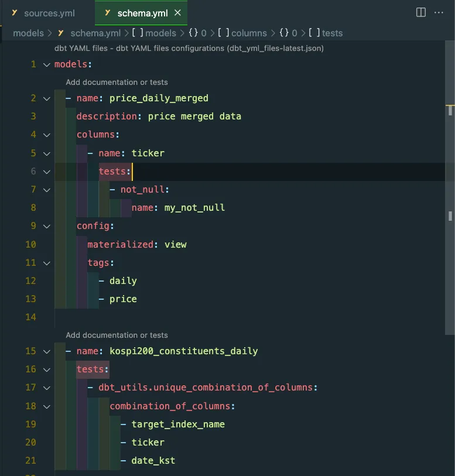Click the YAML icon on sources.yml tab
455x476 pixels.
pos(15,13)
